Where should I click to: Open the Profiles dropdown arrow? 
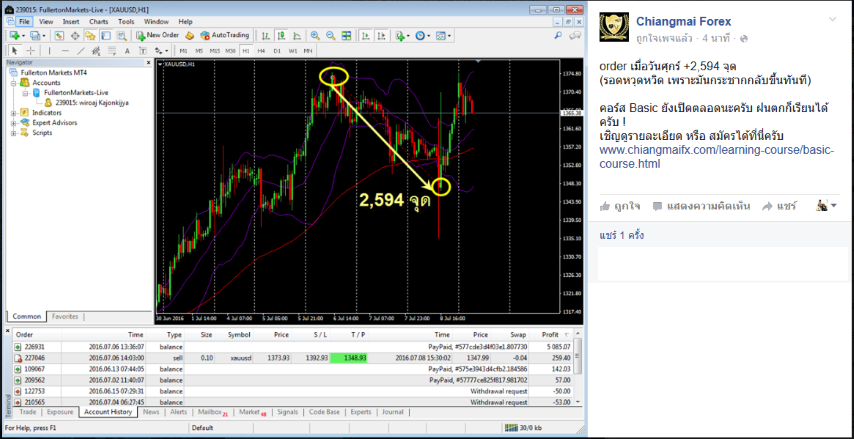click(x=44, y=36)
